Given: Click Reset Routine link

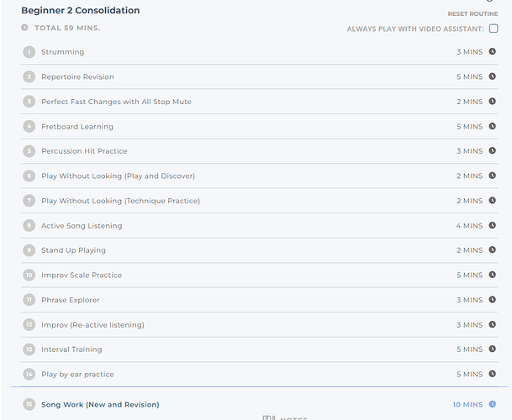Looking at the screenshot, I should (x=472, y=14).
